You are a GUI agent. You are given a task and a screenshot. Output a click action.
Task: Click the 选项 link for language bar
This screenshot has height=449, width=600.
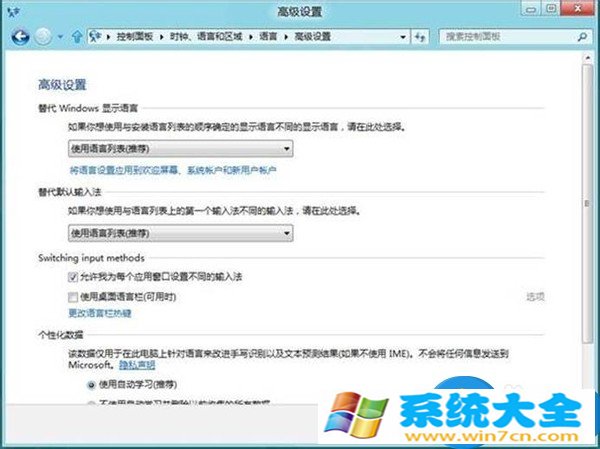(x=535, y=297)
